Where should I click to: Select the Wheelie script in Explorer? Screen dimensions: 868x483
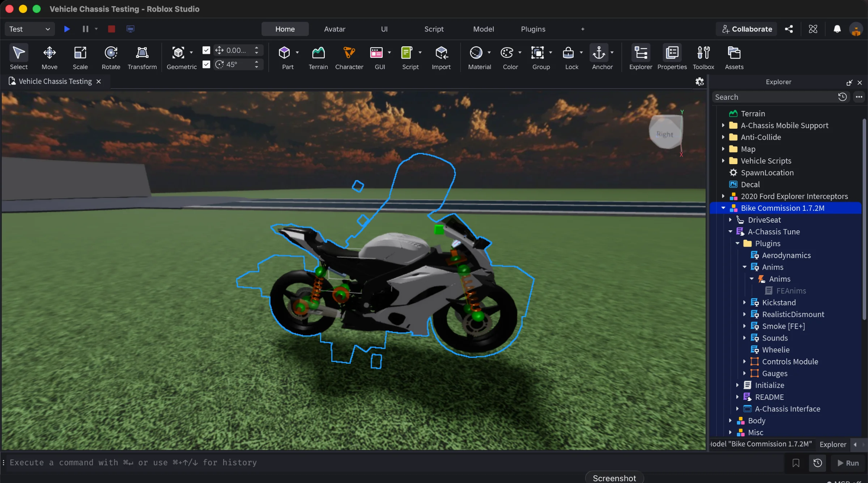tap(775, 350)
